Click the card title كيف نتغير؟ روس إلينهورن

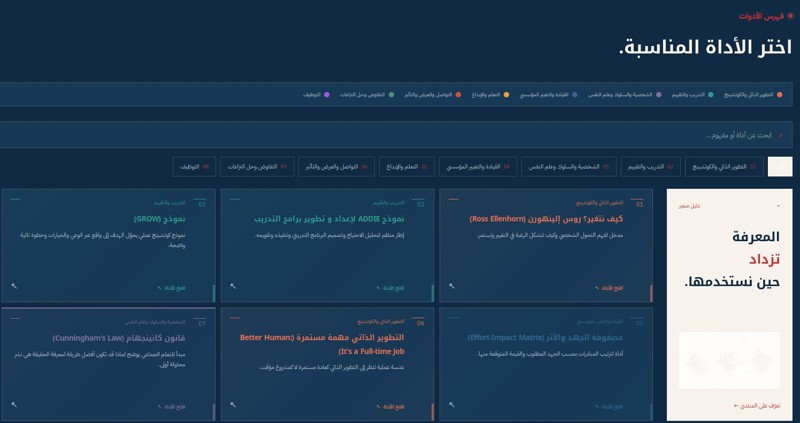(x=546, y=219)
